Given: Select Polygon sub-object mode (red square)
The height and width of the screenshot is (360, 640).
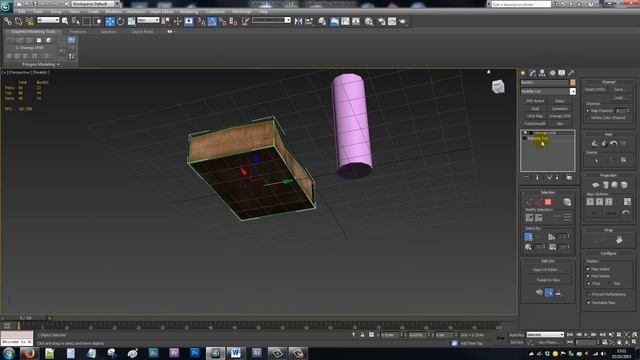Looking at the screenshot, I should [x=548, y=202].
